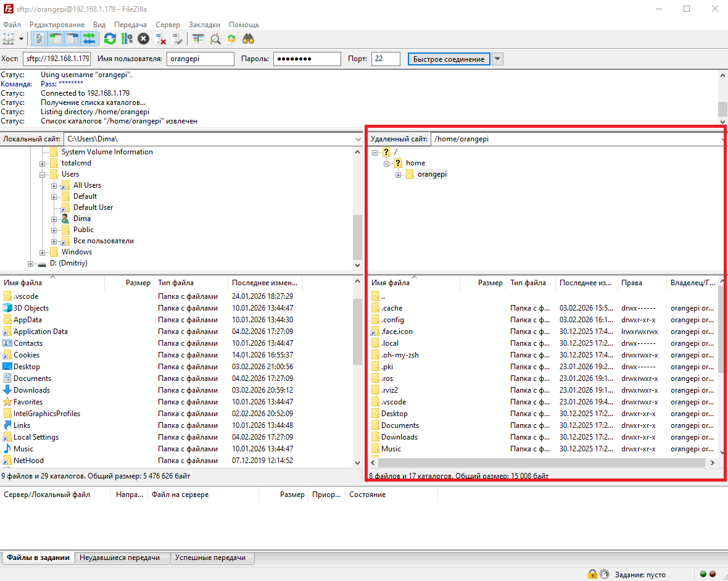Toggle the transfer queue pane
Viewport: 728px width, 581px height.
click(88, 38)
